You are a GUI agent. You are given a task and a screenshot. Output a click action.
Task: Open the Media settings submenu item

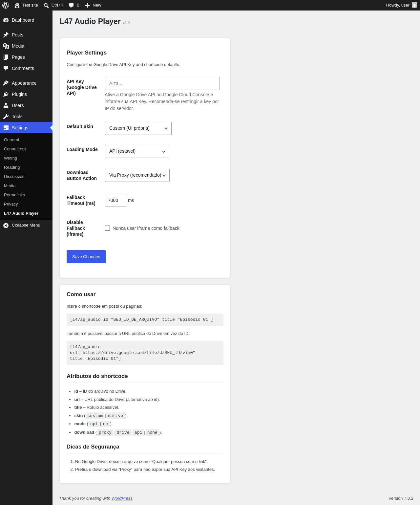pos(10,186)
